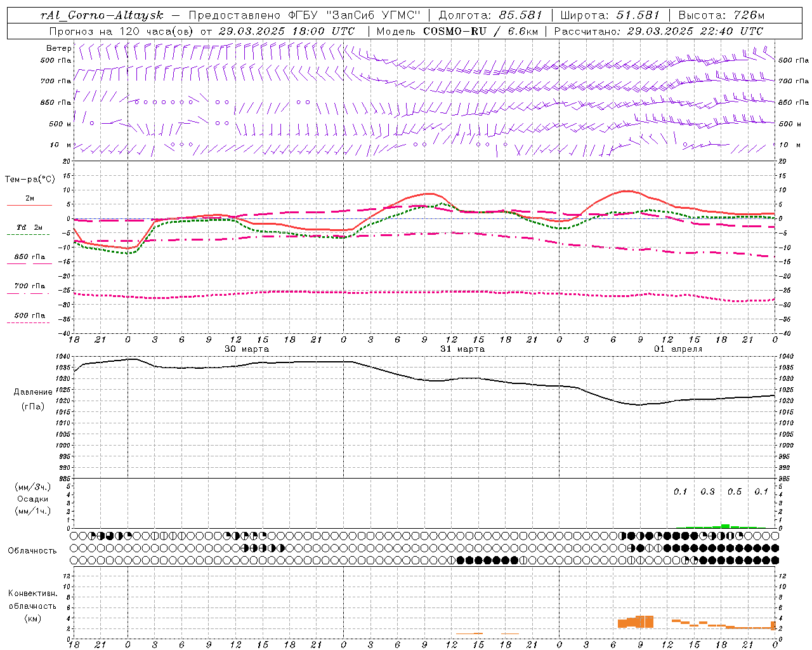The image size is (812, 650).
Task: Click the elevation text Высота: 726м
Action: (x=721, y=15)
